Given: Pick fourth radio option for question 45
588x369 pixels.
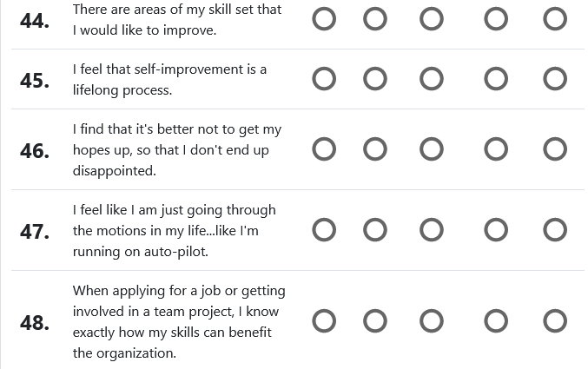Looking at the screenshot, I should 496,79.
